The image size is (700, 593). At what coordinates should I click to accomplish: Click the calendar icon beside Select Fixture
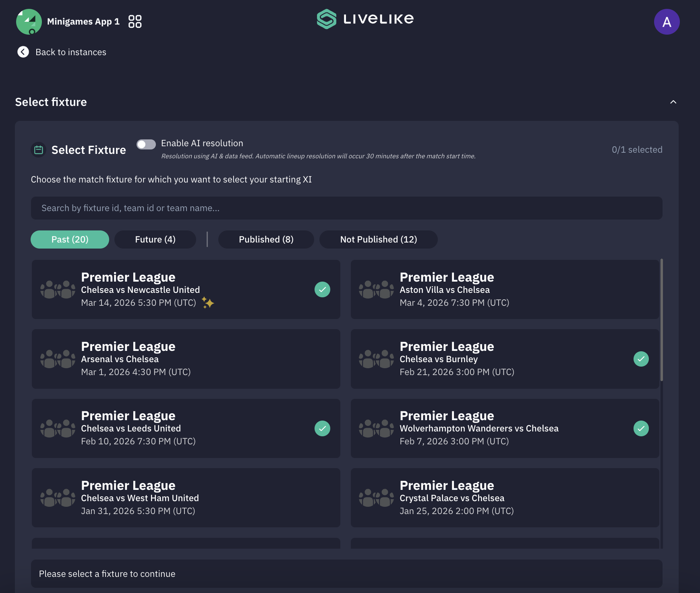pyautogui.click(x=39, y=150)
